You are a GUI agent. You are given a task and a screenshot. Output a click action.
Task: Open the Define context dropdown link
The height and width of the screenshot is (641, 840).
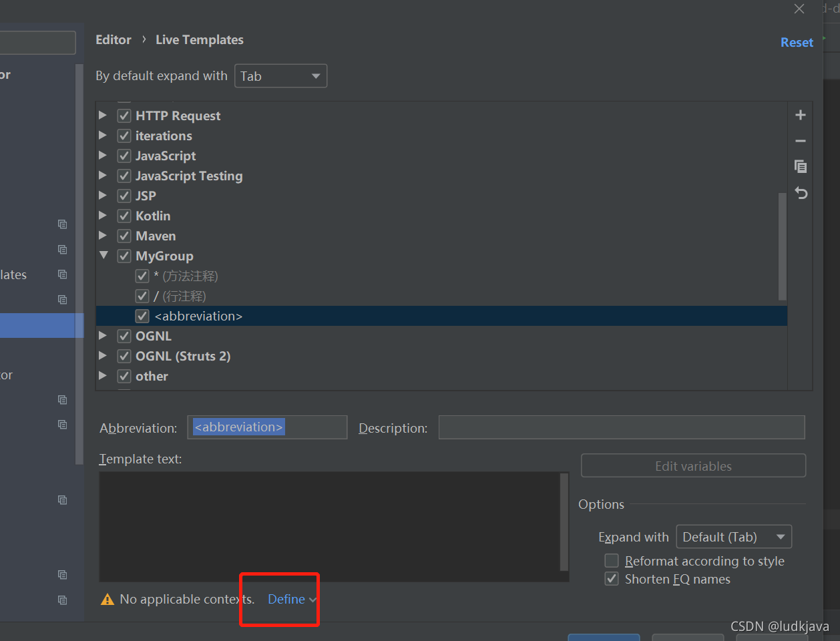(x=292, y=600)
